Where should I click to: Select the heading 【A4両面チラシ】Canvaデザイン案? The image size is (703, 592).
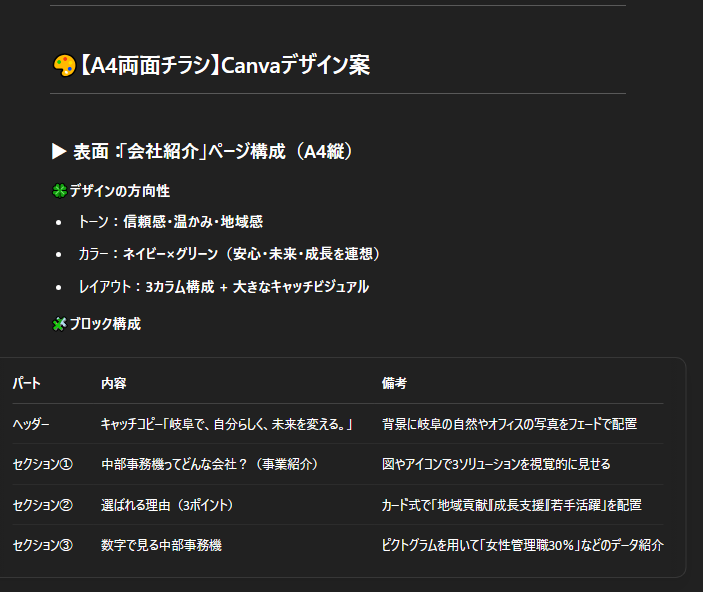[x=225, y=65]
